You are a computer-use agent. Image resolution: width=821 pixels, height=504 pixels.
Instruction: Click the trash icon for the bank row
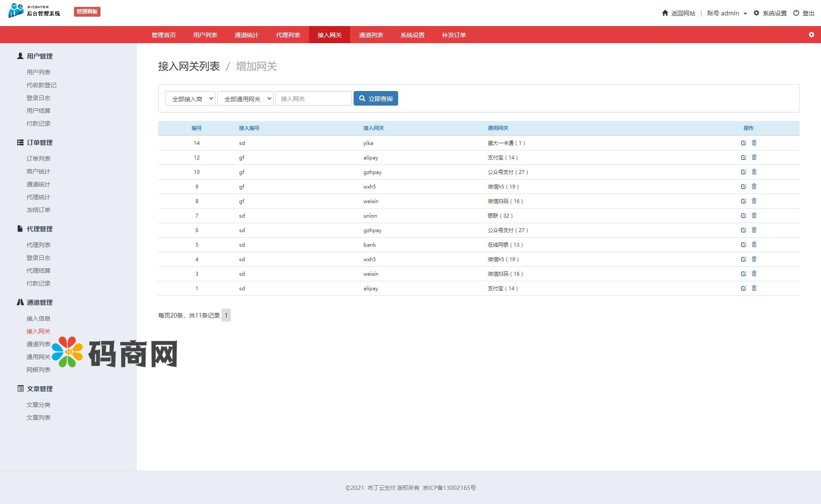754,245
